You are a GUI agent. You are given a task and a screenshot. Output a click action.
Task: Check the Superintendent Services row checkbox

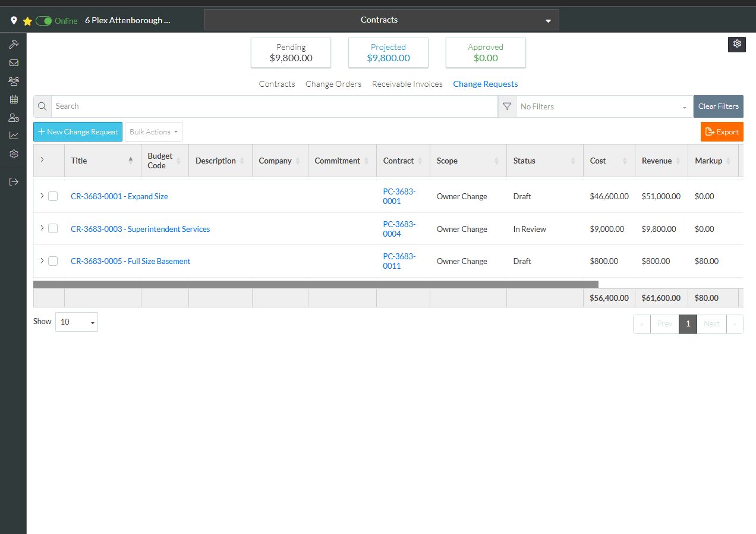coord(53,228)
